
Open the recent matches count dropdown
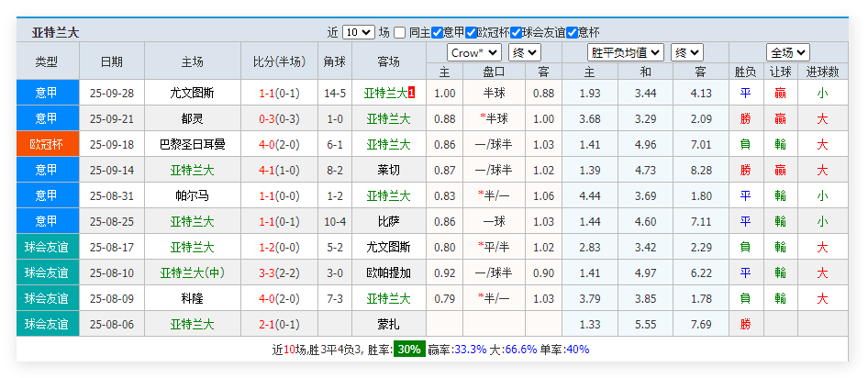click(358, 32)
